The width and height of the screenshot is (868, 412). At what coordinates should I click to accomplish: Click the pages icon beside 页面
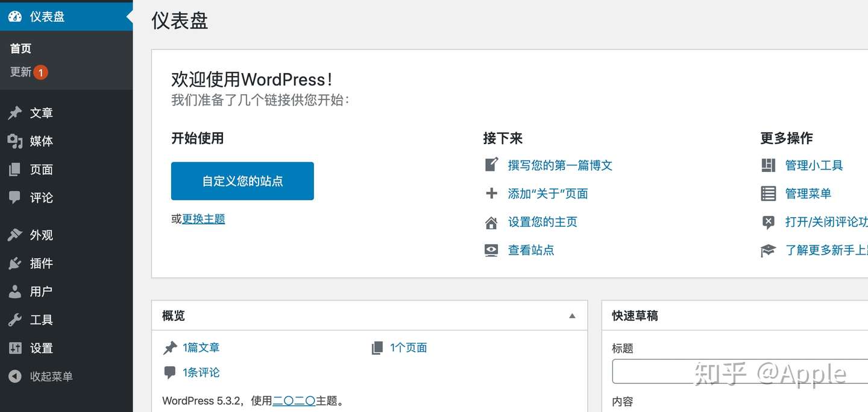pos(15,170)
